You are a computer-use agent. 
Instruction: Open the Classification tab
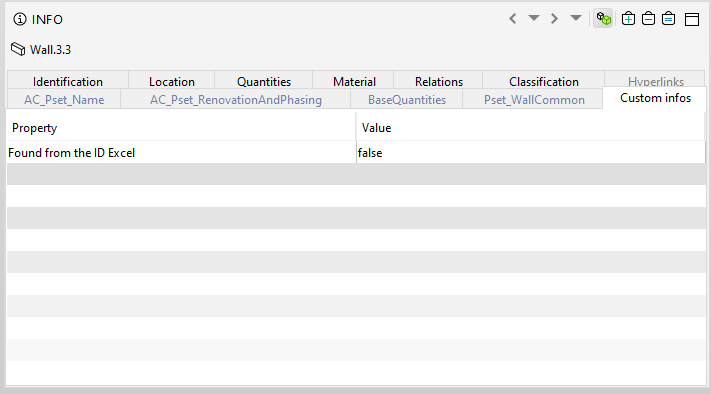pyautogui.click(x=543, y=81)
